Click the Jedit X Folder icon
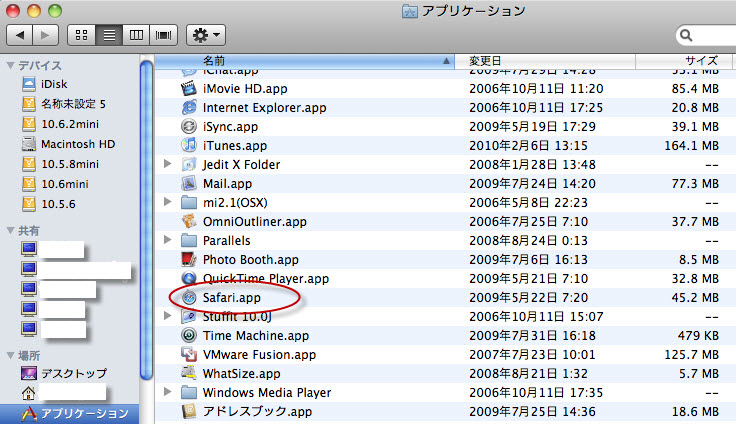Screen dimensions: 736x424 [189, 164]
